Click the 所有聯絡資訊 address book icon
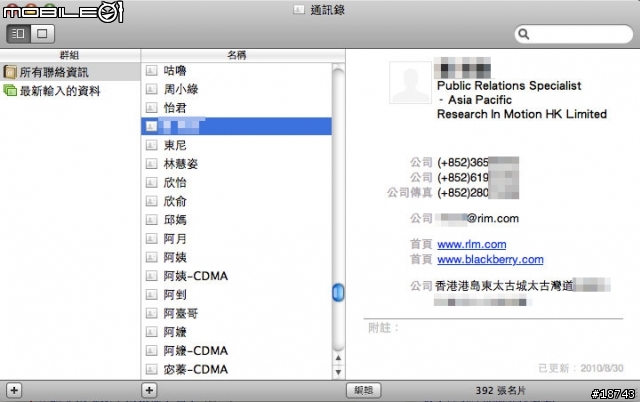The image size is (640, 402). (10, 72)
